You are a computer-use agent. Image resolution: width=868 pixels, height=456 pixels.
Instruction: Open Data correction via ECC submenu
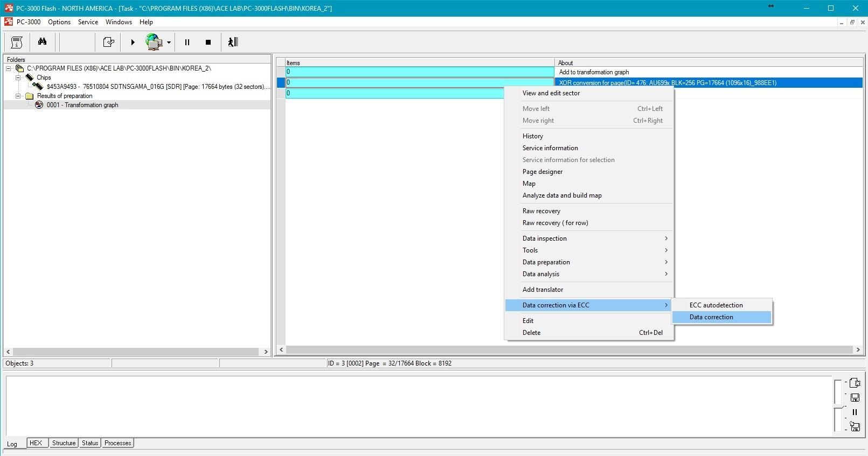[589, 305]
